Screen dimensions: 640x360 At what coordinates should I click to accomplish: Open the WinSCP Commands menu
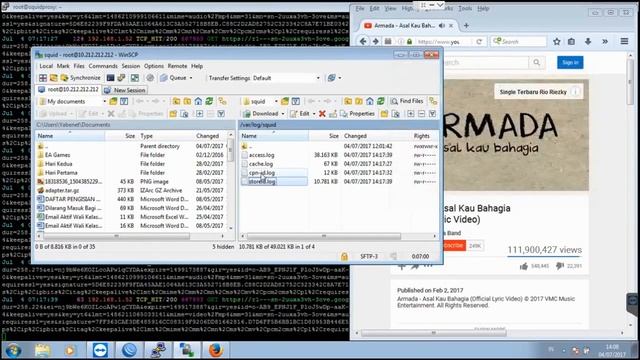tap(103, 66)
